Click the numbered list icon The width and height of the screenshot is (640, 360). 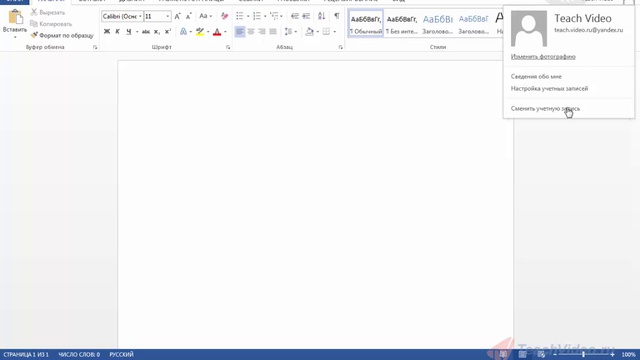[257, 16]
